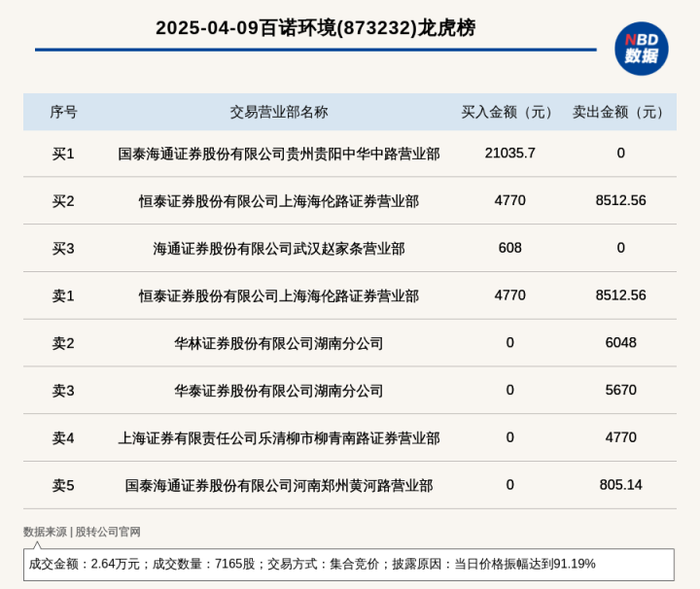Click the buy amount 0 in row 卖4
Screen dimensions: 700x589
pos(510,436)
